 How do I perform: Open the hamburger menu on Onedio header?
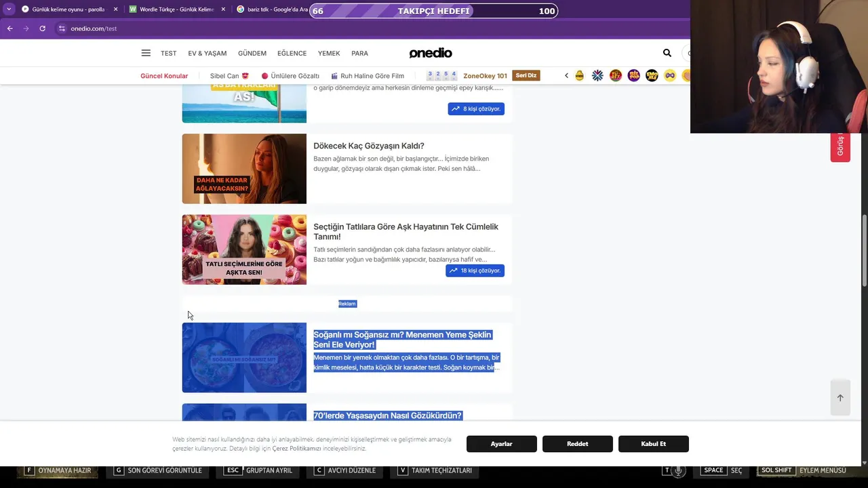[x=146, y=53]
